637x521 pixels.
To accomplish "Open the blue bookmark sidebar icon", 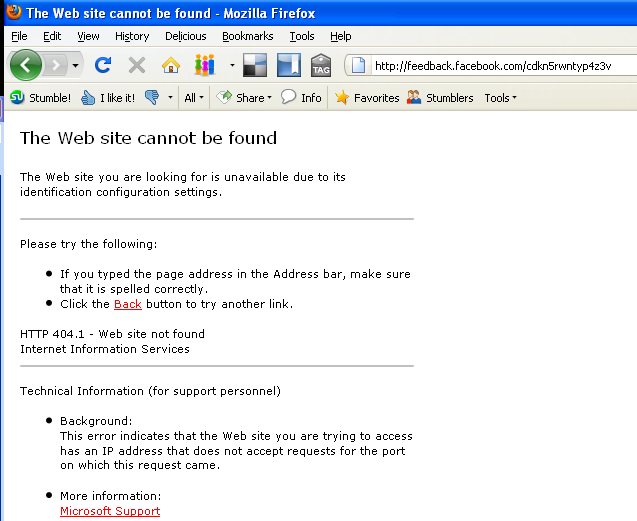I will coord(289,65).
